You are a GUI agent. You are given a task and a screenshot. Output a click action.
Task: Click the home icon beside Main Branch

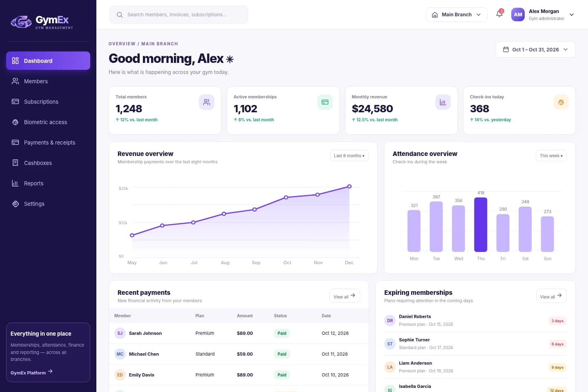pos(435,15)
